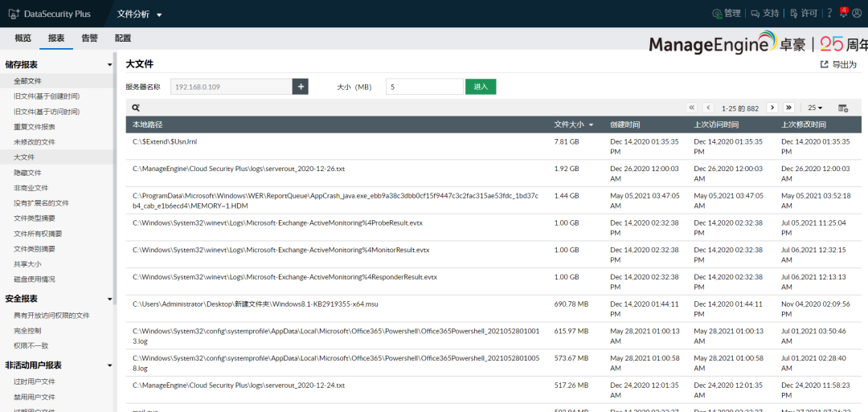Open the 25 rows-per-page dropdown
The height and width of the screenshot is (412, 868).
point(815,108)
